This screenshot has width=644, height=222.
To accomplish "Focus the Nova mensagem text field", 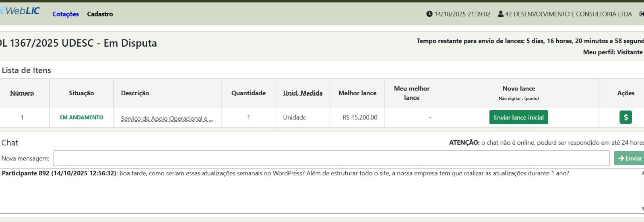I will [331, 158].
